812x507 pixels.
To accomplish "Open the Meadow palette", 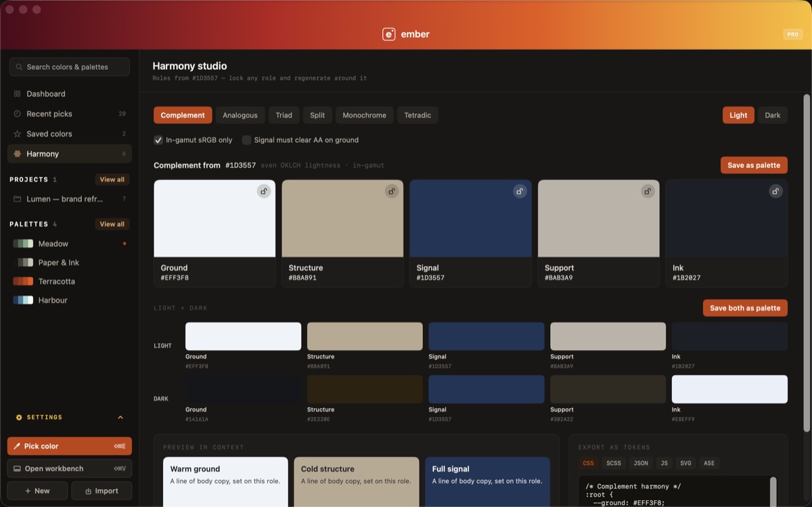I will pos(70,244).
